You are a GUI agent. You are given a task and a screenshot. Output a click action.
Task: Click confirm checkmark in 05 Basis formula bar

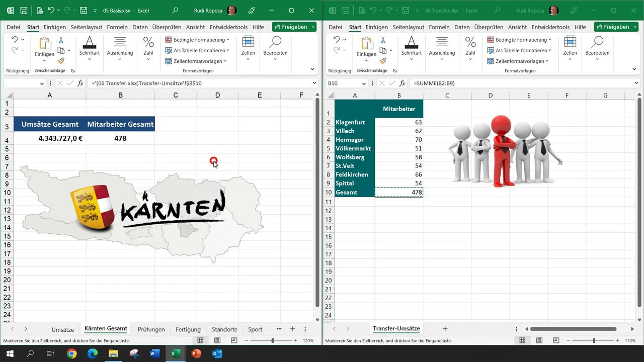coord(70,83)
